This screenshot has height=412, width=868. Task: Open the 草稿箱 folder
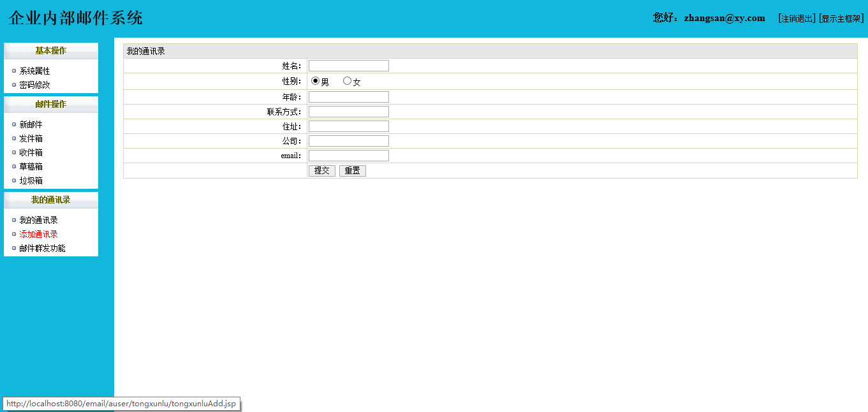(x=31, y=166)
